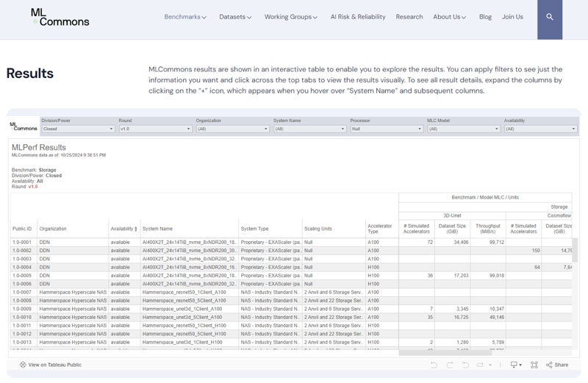The image size is (588, 383).
Task: Click the small MLCommons logo beside filters
Action: click(24, 126)
